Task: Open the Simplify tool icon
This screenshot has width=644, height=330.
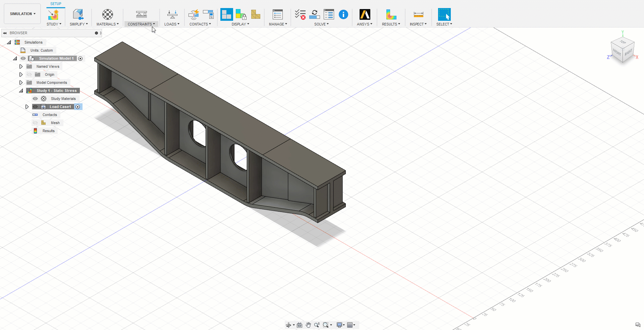Action: point(78,15)
